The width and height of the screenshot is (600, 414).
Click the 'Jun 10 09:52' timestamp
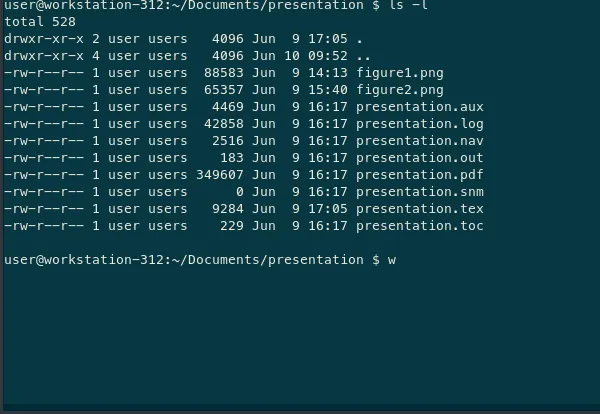[x=300, y=56]
